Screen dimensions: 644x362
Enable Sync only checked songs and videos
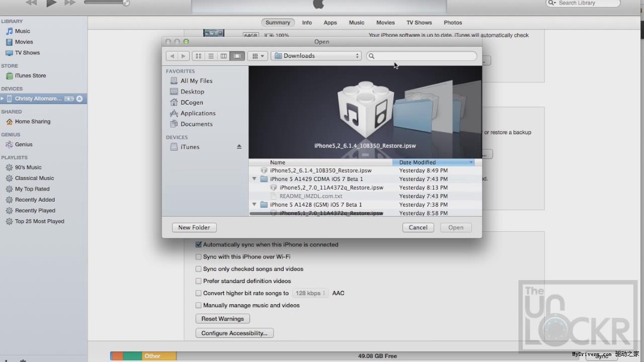tap(198, 269)
